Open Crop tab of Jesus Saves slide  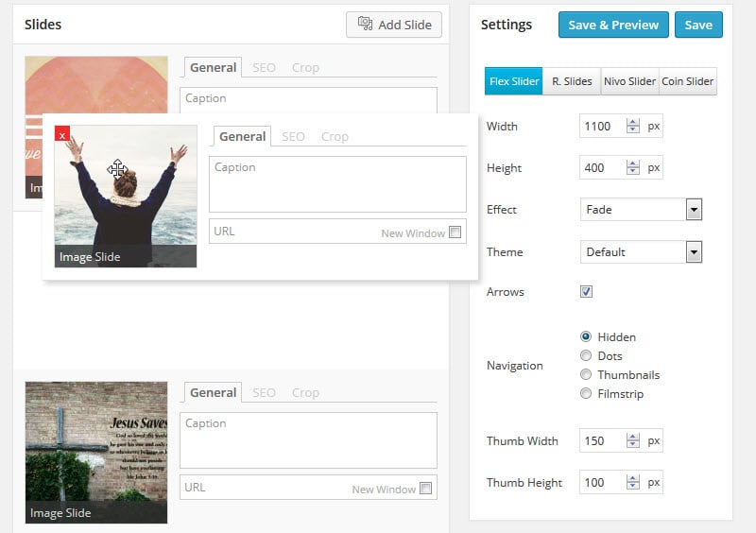305,392
